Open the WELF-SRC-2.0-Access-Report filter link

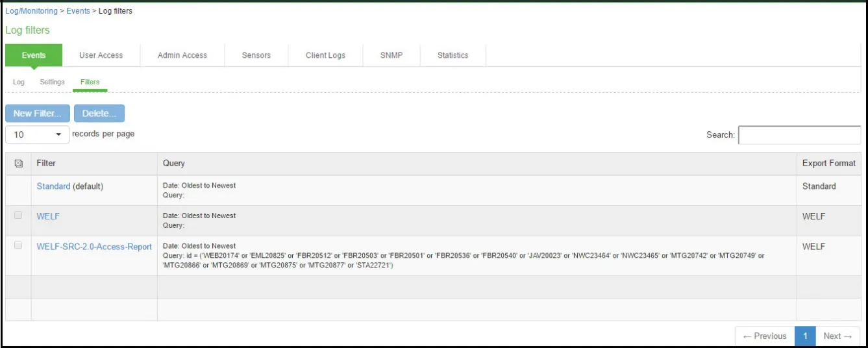94,247
